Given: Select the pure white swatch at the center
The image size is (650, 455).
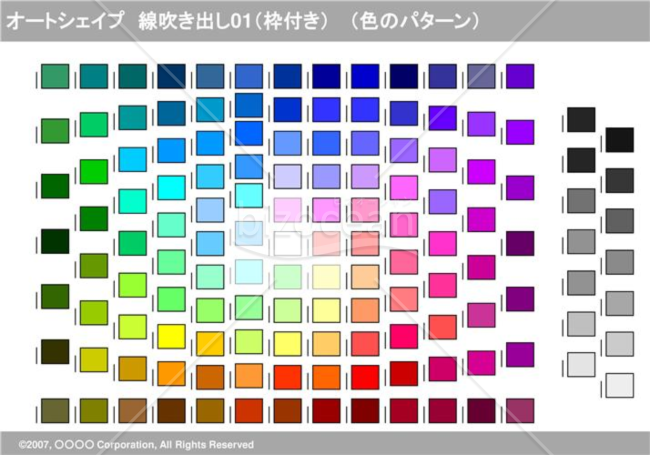Looking at the screenshot, I should pos(287,244).
